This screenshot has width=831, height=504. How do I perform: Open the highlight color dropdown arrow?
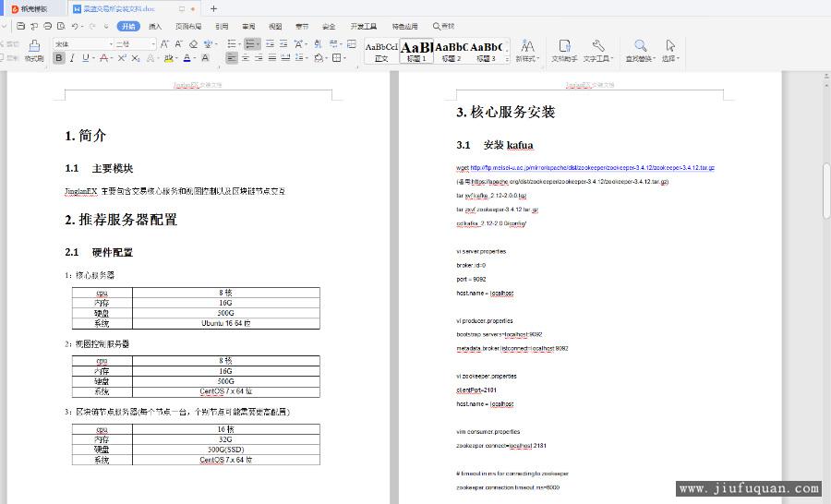(175, 58)
